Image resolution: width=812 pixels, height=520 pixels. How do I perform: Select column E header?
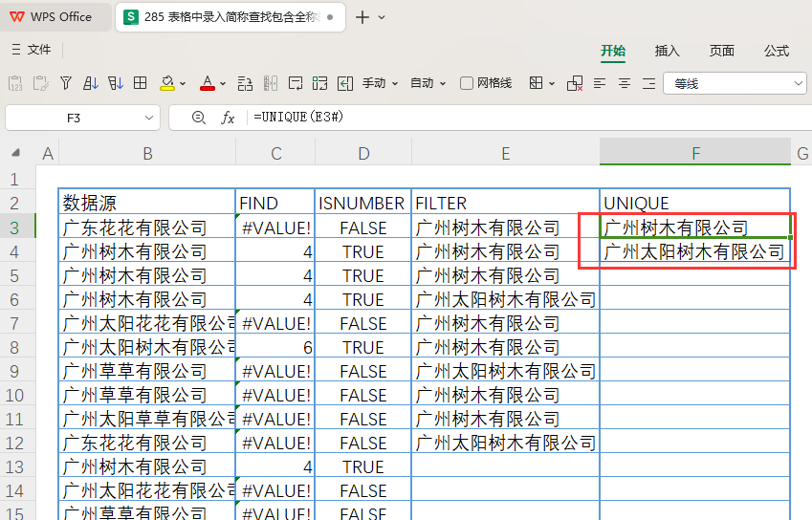(x=505, y=153)
